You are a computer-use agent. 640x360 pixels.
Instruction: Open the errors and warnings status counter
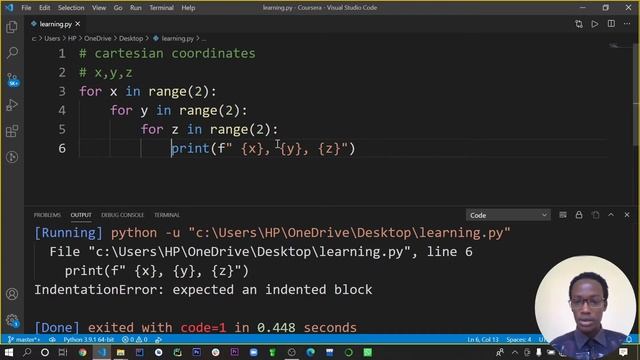(135, 340)
